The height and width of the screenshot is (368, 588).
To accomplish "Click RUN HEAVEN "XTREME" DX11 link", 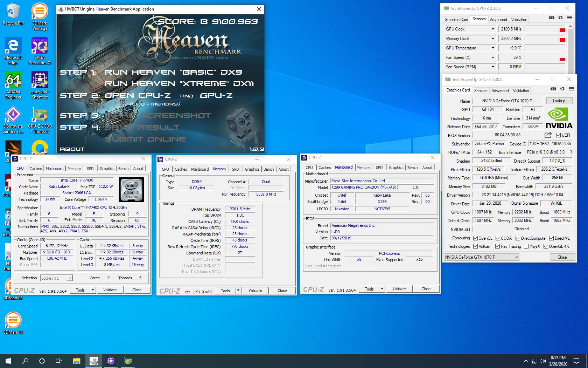I will pos(179,84).
